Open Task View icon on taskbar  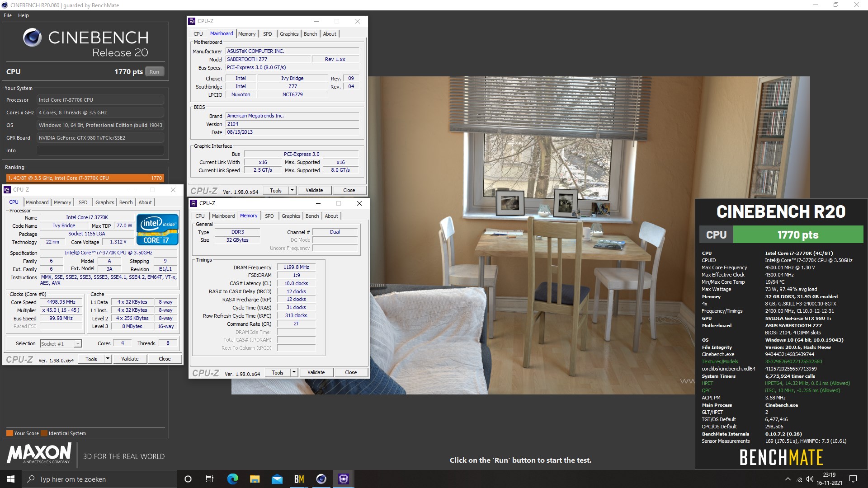click(x=209, y=479)
